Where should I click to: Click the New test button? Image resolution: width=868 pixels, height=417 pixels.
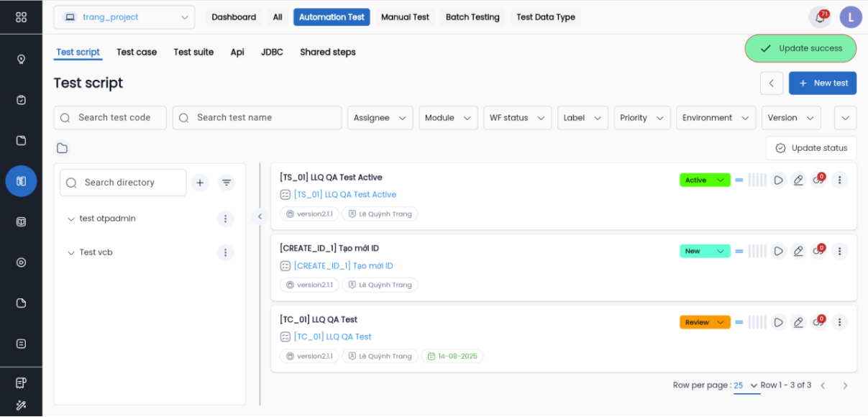(822, 83)
